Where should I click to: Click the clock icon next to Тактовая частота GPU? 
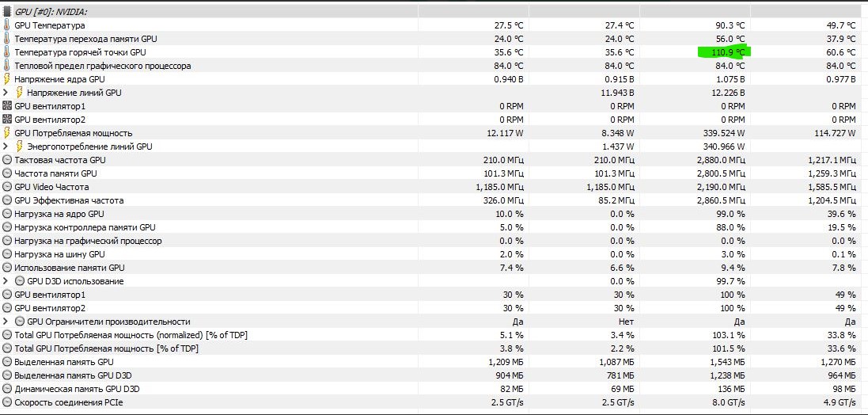pos(7,160)
